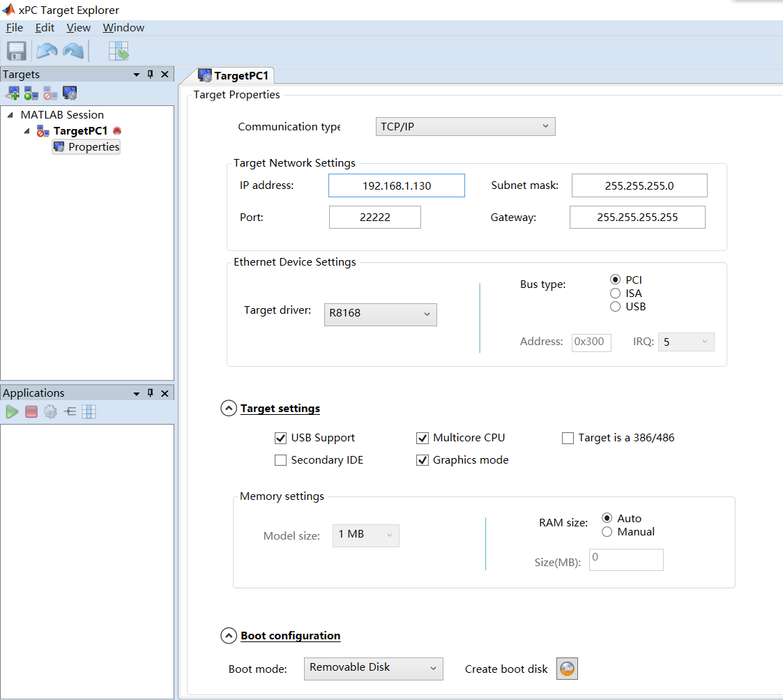Open the Edit menu
783x700 pixels.
(45, 27)
